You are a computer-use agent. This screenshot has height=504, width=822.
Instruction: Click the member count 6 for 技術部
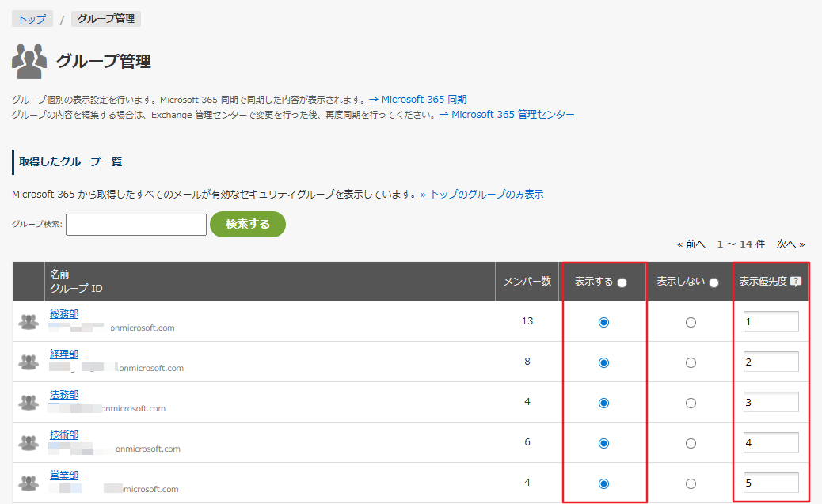click(x=527, y=442)
